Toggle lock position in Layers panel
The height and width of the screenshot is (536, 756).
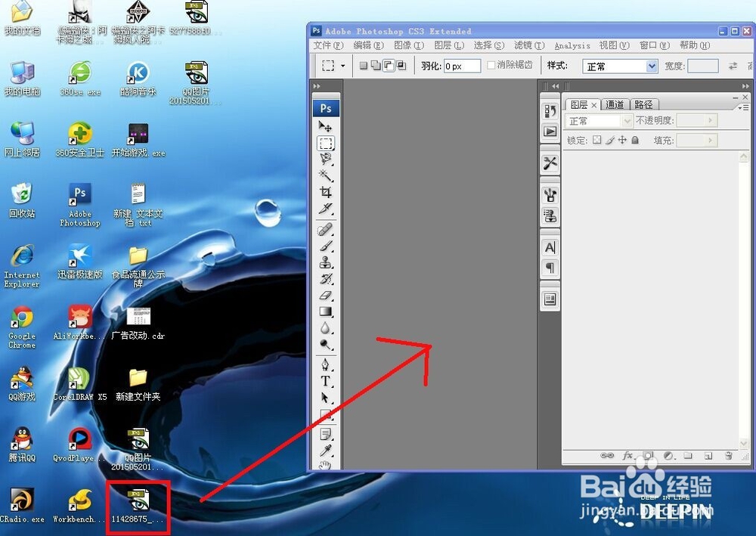coord(622,140)
